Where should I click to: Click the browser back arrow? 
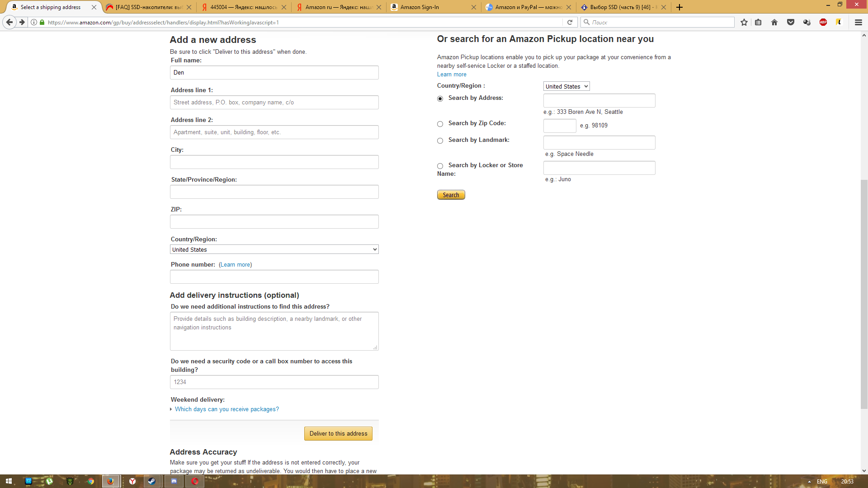click(x=9, y=22)
